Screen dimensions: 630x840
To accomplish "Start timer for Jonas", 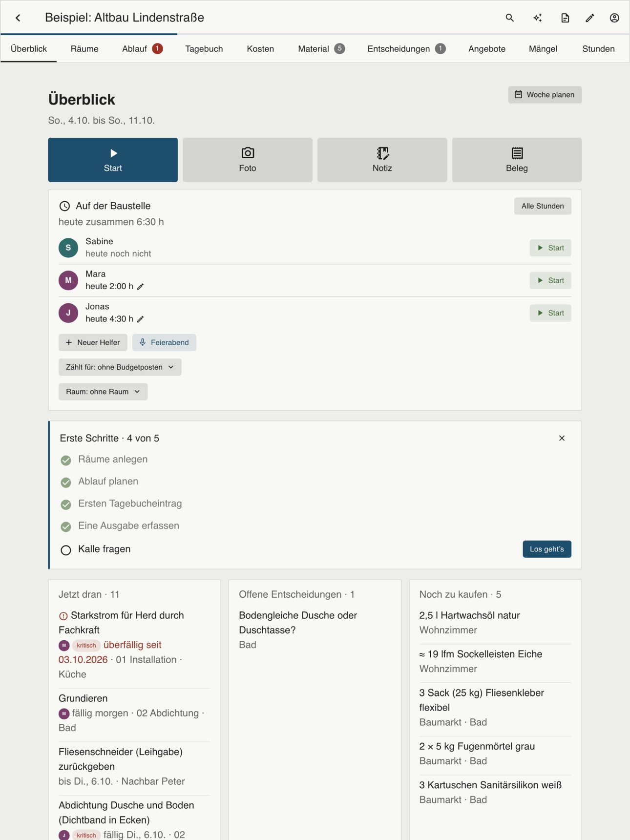I will (550, 313).
